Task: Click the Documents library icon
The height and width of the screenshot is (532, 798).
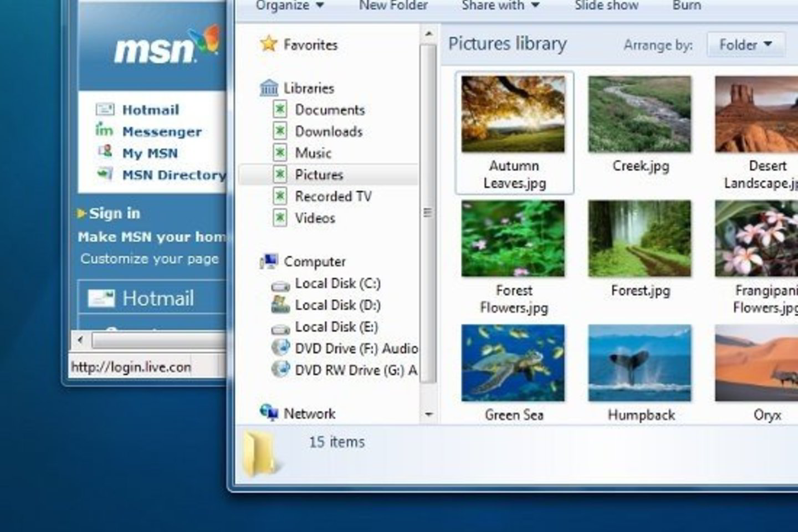Action: pos(280,109)
